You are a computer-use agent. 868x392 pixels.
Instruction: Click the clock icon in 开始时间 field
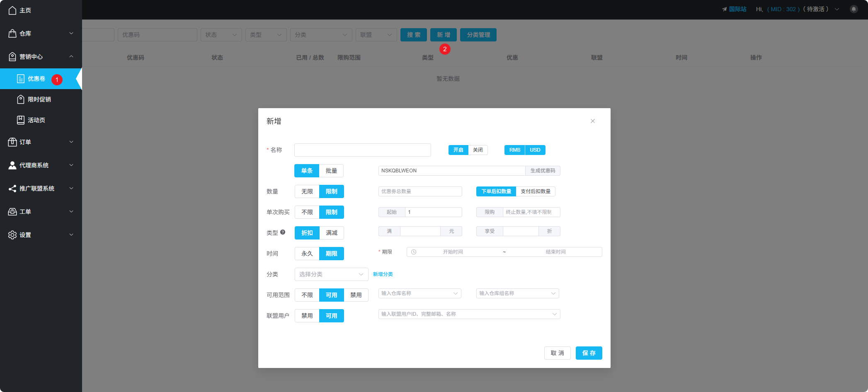click(x=414, y=252)
